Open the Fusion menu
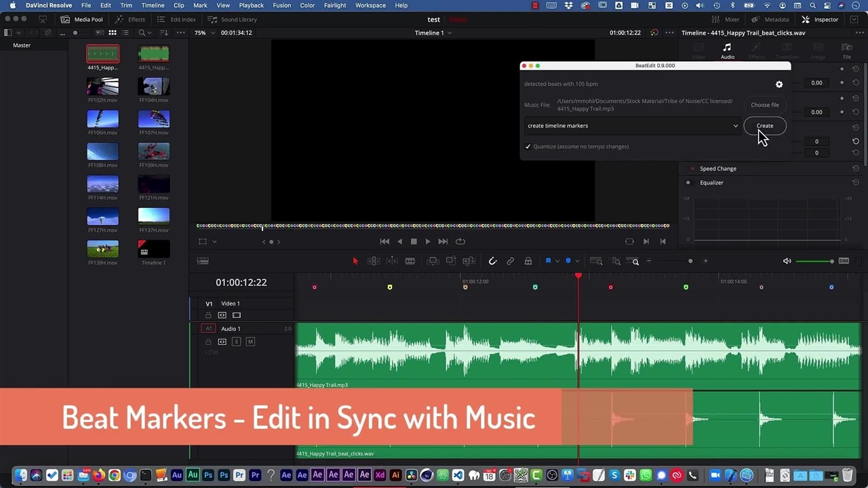Screen dimensions: 868x488 (281, 5)
